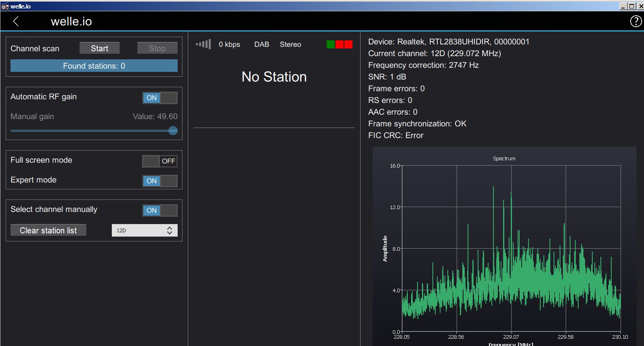Screen dimensions: 644x346
Task: Click the channel selector up-down arrows
Action: (x=170, y=231)
